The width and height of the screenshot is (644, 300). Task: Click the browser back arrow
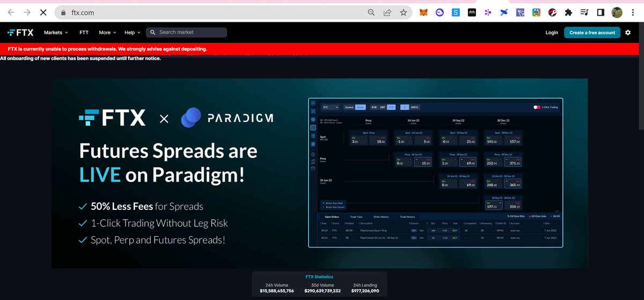click(11, 12)
